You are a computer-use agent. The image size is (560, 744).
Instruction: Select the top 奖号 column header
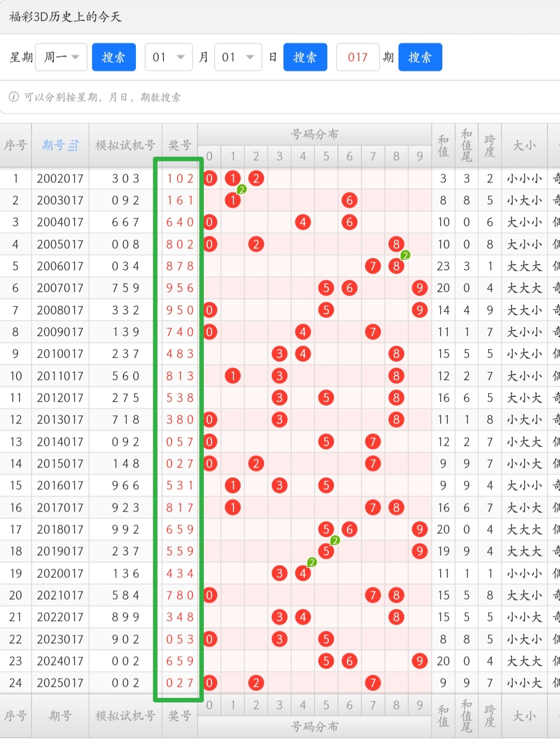click(x=179, y=146)
